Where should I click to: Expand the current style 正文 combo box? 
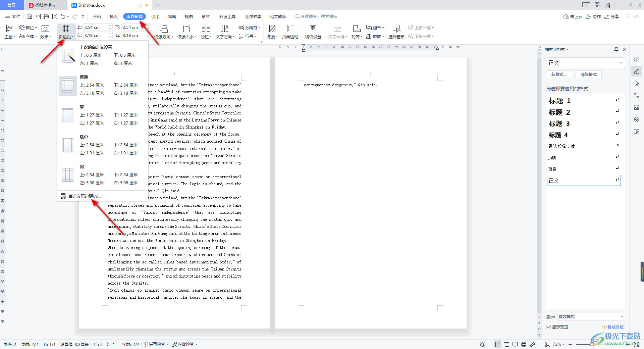[621, 63]
